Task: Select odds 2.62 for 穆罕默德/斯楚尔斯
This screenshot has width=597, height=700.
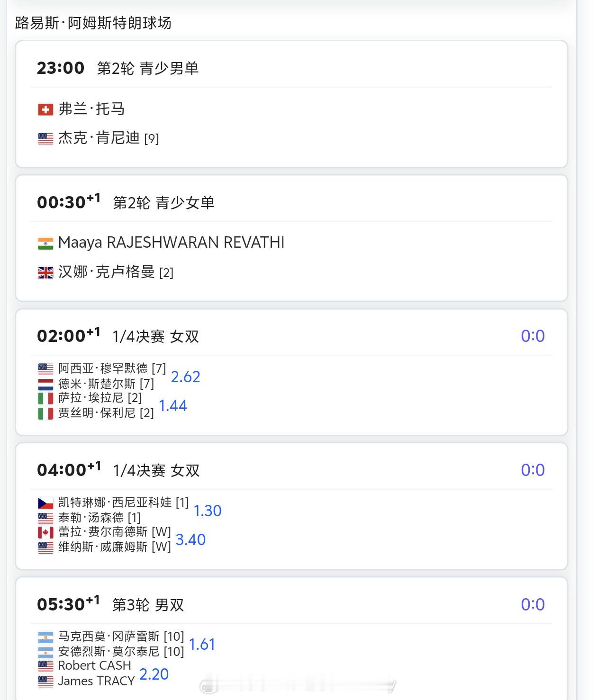Action: pos(185,377)
